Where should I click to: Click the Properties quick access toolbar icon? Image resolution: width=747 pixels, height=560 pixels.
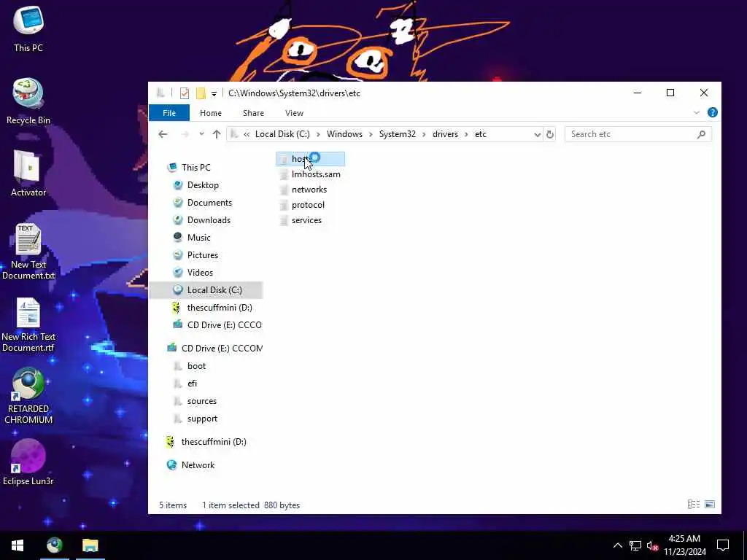click(x=185, y=93)
